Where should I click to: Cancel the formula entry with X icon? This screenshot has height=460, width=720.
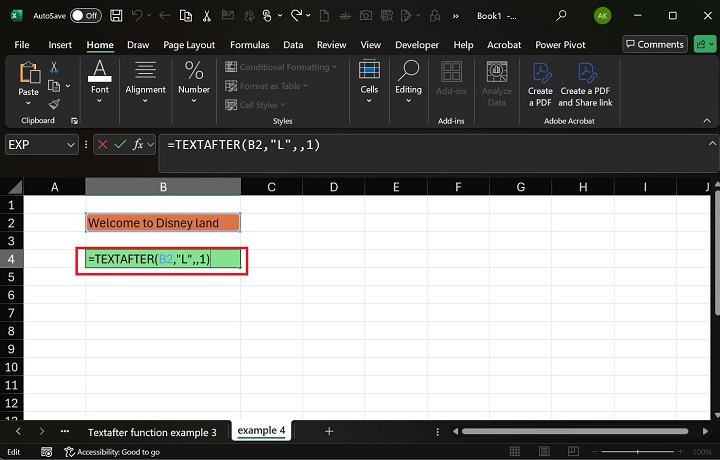pos(102,145)
